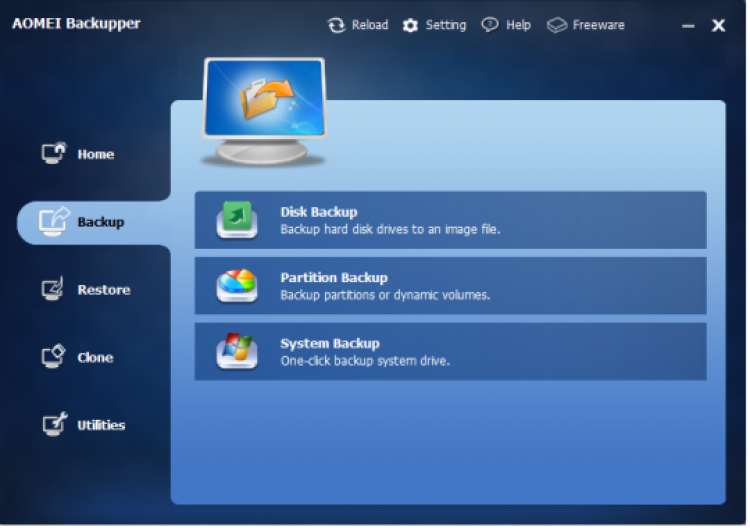Screen dimensions: 750x531
Task: Choose Disk Backup title text
Action: coord(320,212)
